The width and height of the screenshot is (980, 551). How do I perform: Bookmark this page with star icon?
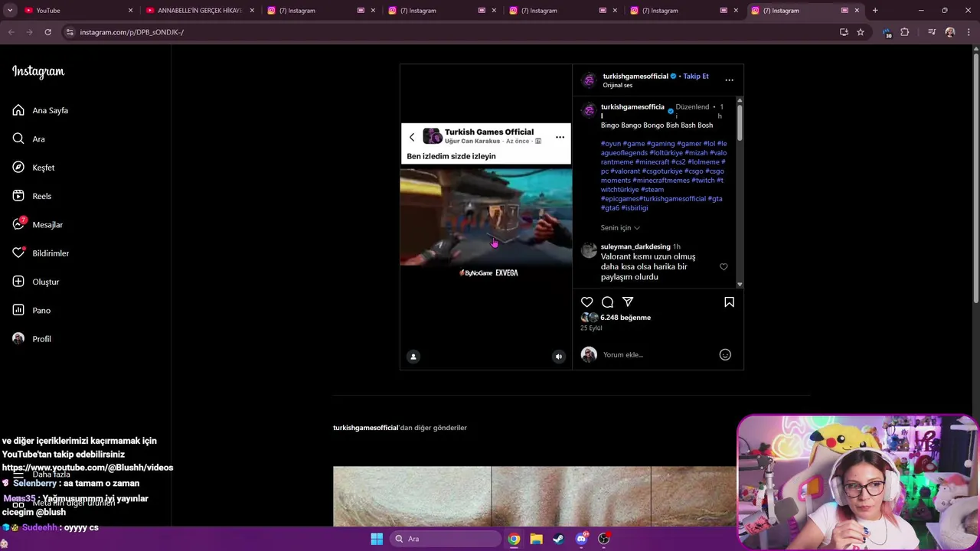click(x=861, y=32)
